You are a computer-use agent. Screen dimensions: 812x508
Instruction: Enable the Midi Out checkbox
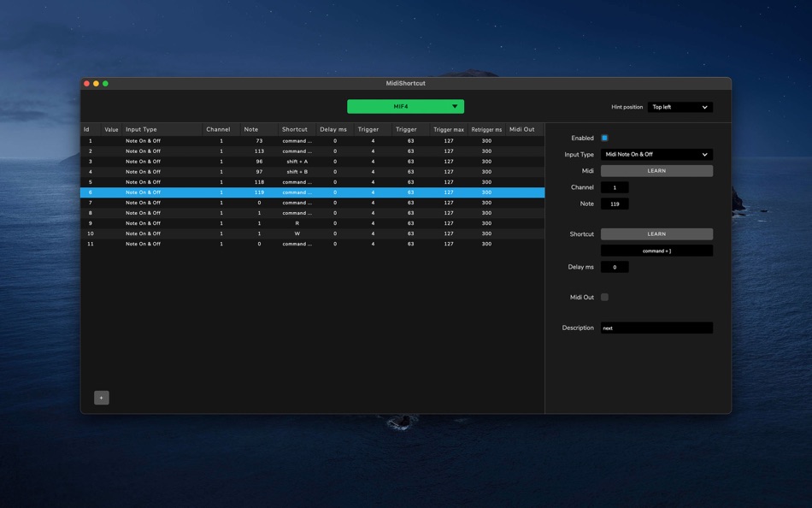[604, 297]
